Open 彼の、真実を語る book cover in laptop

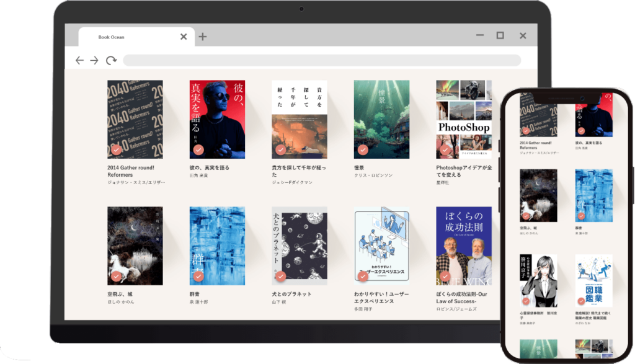click(x=217, y=120)
